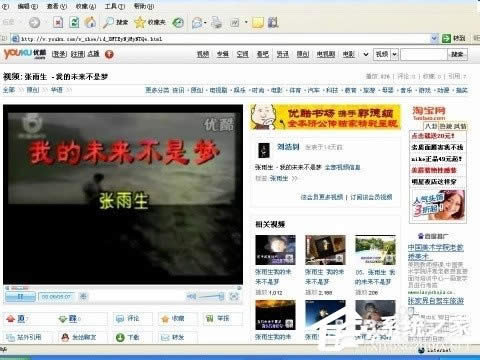Click the History icon in toolbar

coord(178,23)
